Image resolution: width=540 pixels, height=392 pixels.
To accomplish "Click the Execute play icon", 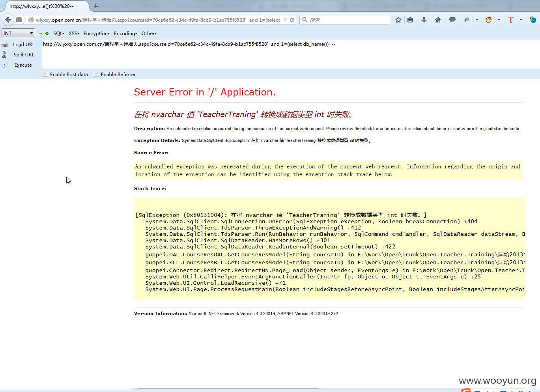I will pyautogui.click(x=4, y=65).
